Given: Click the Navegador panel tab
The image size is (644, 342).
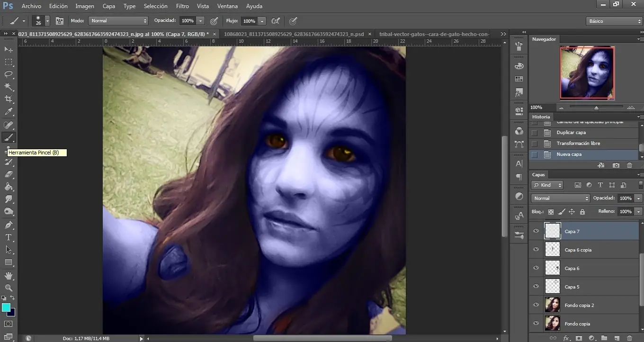Looking at the screenshot, I should coord(544,39).
